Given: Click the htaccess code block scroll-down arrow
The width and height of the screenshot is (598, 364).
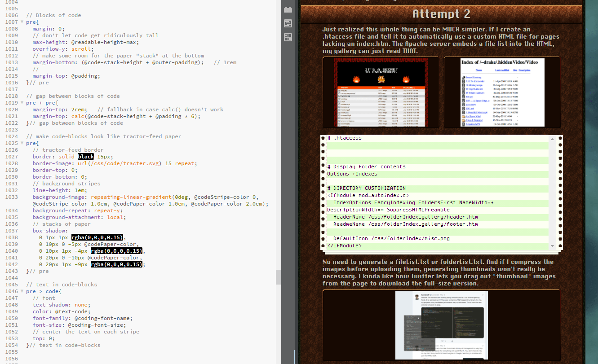Looking at the screenshot, I should (552, 246).
